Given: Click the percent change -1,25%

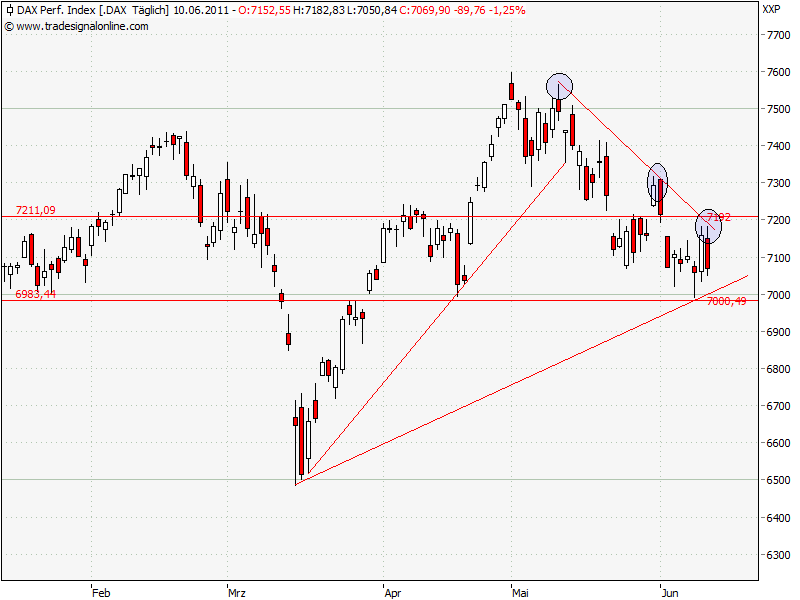Looking at the screenshot, I should (x=507, y=10).
